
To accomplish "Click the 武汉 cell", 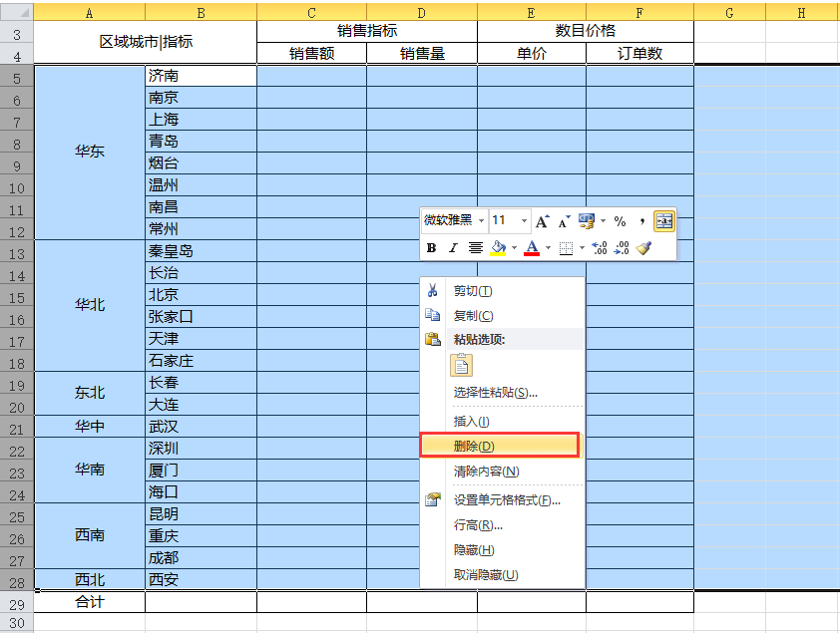I will click(x=201, y=427).
